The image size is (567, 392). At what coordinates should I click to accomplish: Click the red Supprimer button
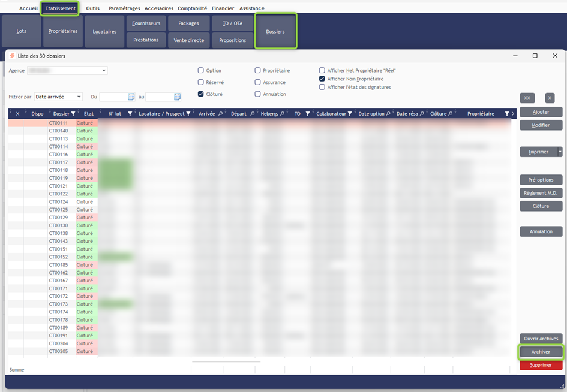(541, 365)
